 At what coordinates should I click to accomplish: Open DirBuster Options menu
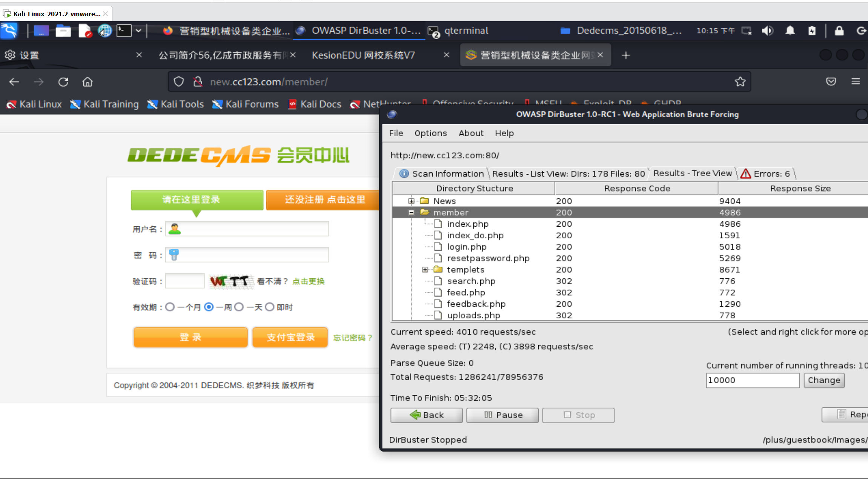430,133
